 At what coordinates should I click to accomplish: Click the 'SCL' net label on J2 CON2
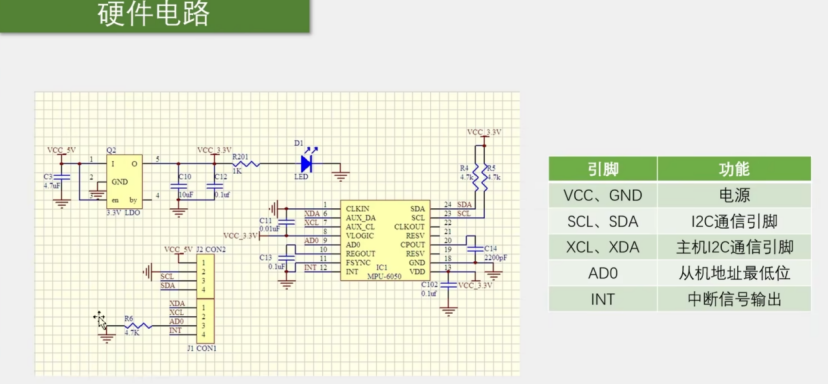click(x=167, y=277)
